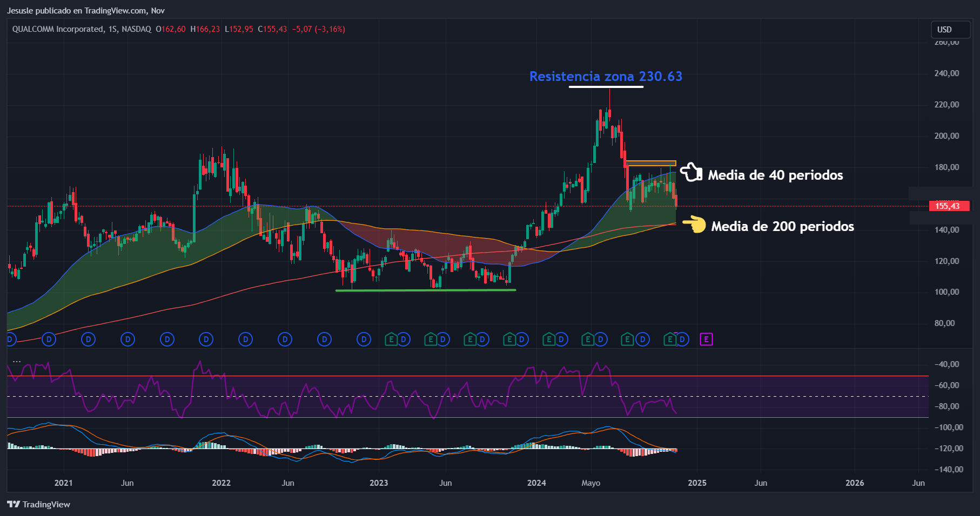Image resolution: width=980 pixels, height=516 pixels.
Task: Click the rightmost green earnings E marker
Action: [x=670, y=340]
